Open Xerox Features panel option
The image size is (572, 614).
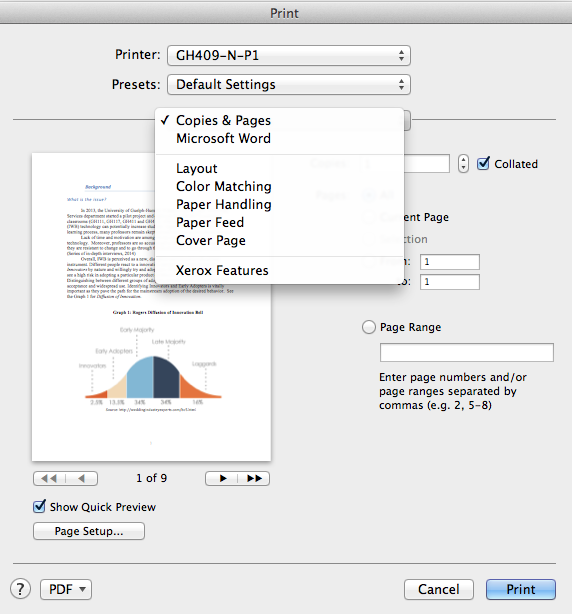(280, 270)
